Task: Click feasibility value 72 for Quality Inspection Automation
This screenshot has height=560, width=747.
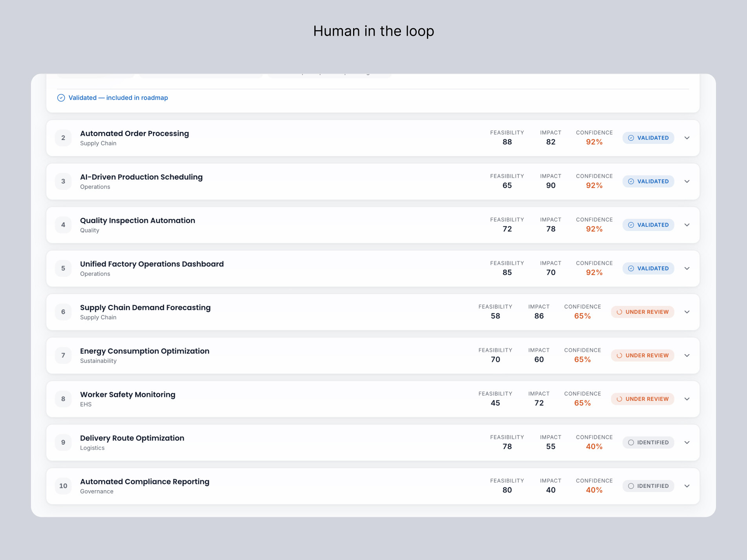Action: point(507,229)
